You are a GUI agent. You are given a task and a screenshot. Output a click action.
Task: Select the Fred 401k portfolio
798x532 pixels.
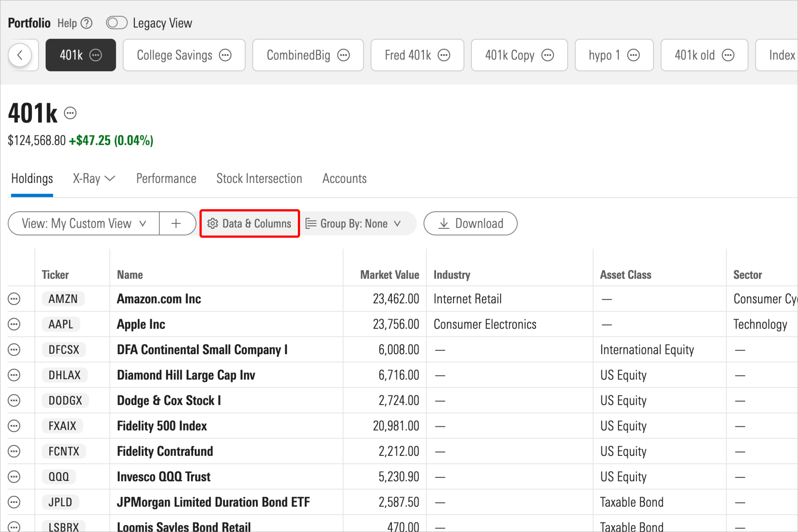coord(417,55)
